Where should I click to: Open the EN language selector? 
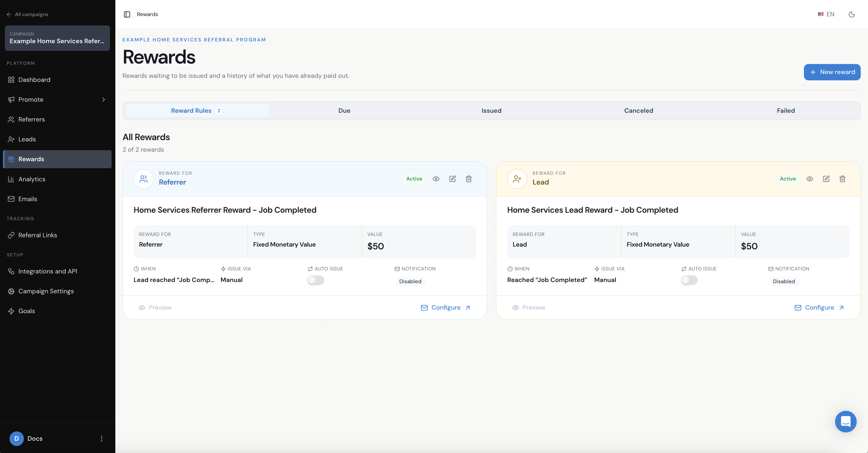[826, 14]
